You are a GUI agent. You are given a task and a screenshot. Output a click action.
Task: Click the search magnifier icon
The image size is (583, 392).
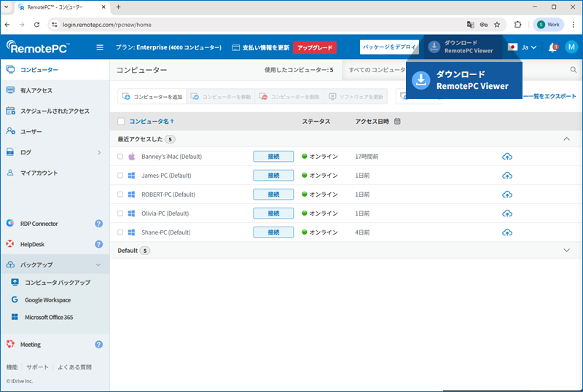574,69
